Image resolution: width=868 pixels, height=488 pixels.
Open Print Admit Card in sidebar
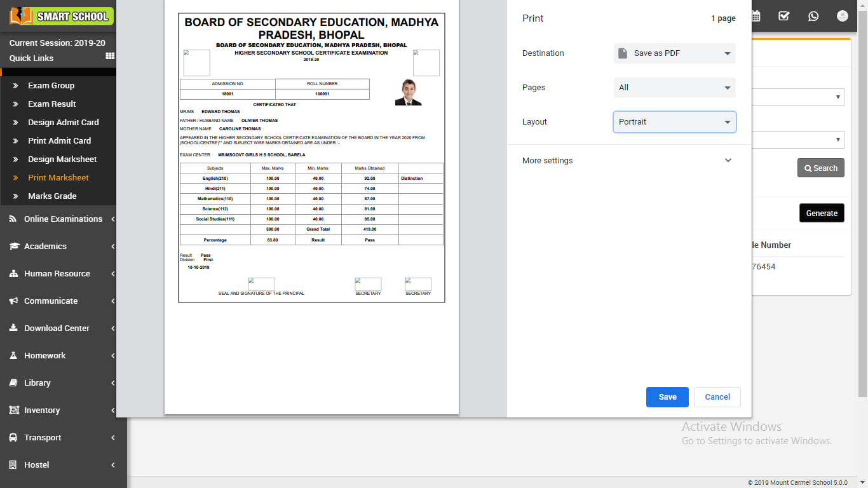59,141
